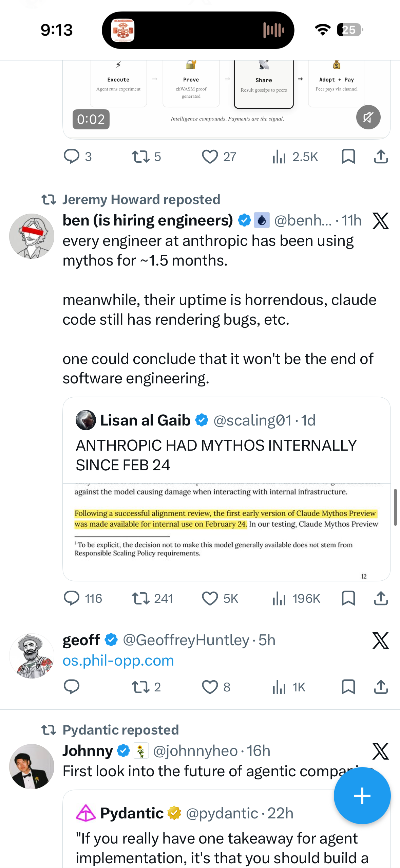Image resolution: width=400 pixels, height=868 pixels.
Task: Open os.phil-opp.com link
Action: click(118, 661)
